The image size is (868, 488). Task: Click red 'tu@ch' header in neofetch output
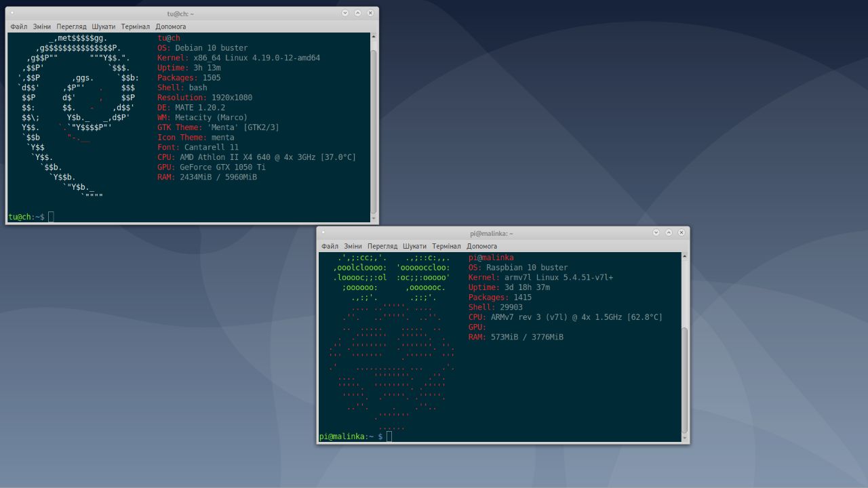coord(169,38)
